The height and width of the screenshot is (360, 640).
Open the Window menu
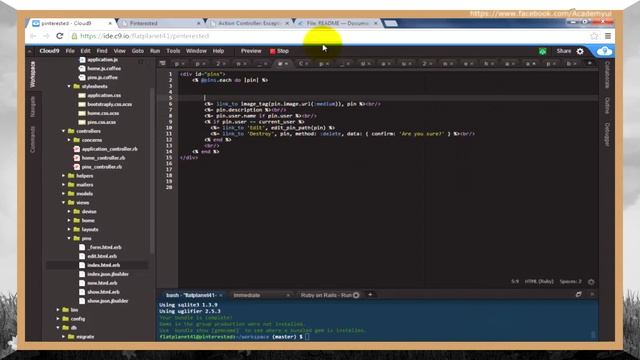(196, 51)
